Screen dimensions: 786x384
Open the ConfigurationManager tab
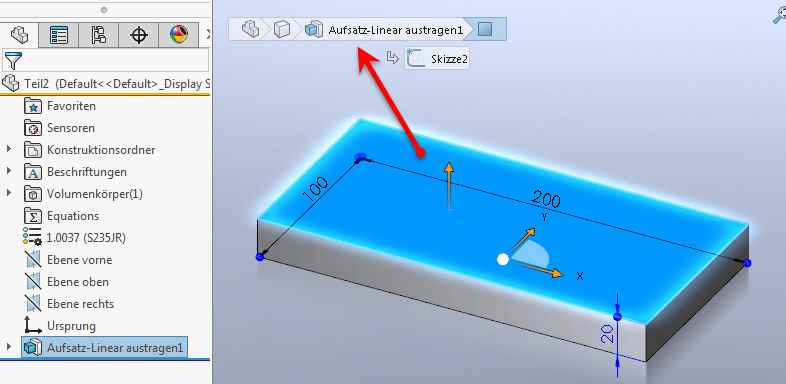tap(98, 35)
